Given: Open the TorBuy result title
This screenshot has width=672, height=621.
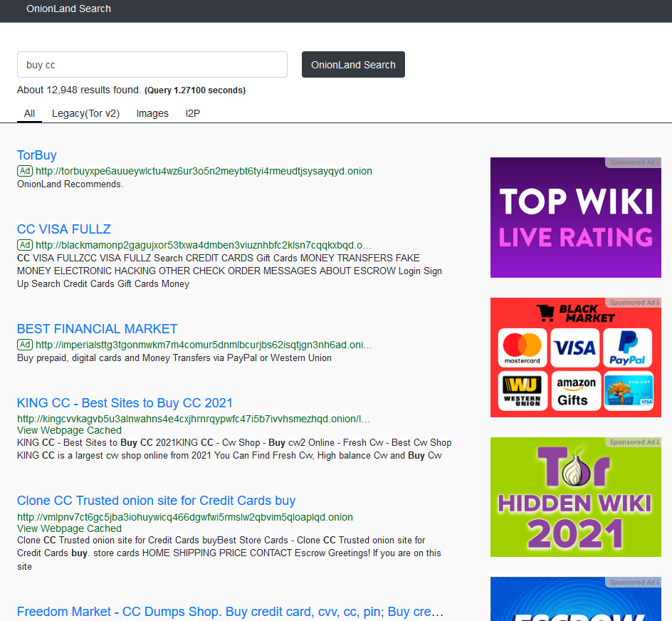Looking at the screenshot, I should click(36, 155).
